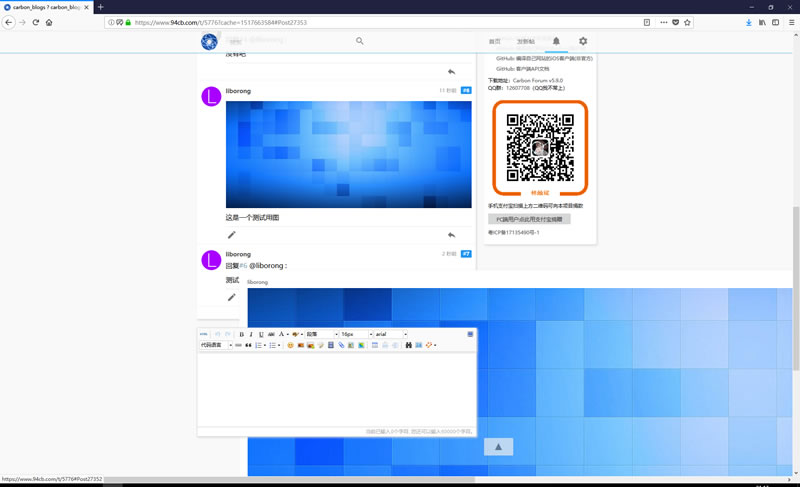
Task: Follow the #7 post number badge
Action: click(x=466, y=253)
